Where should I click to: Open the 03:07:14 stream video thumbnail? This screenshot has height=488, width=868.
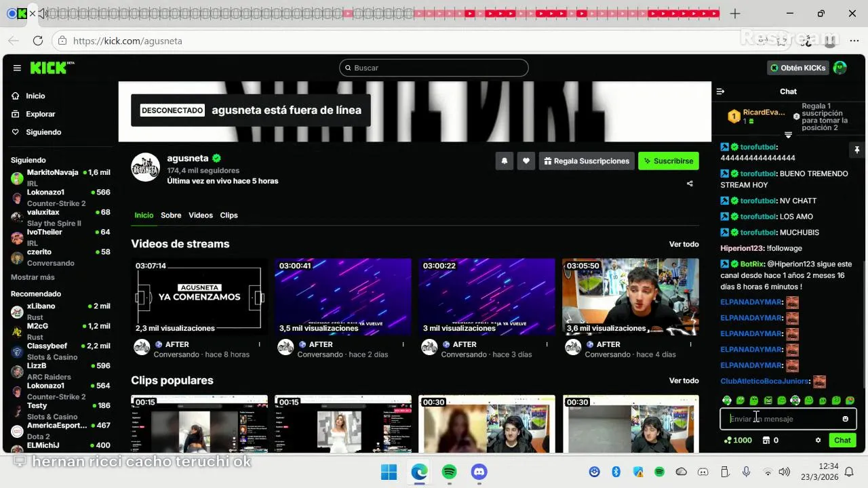pos(199,297)
